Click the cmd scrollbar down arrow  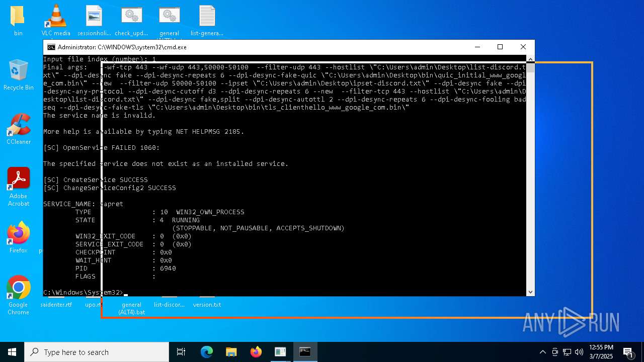[530, 292]
